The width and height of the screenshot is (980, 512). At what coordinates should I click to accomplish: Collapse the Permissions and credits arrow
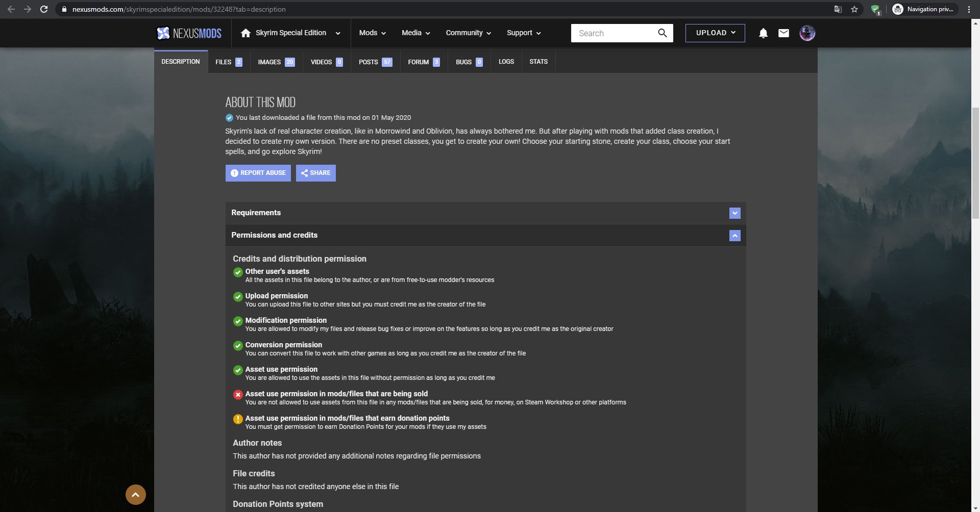click(735, 236)
